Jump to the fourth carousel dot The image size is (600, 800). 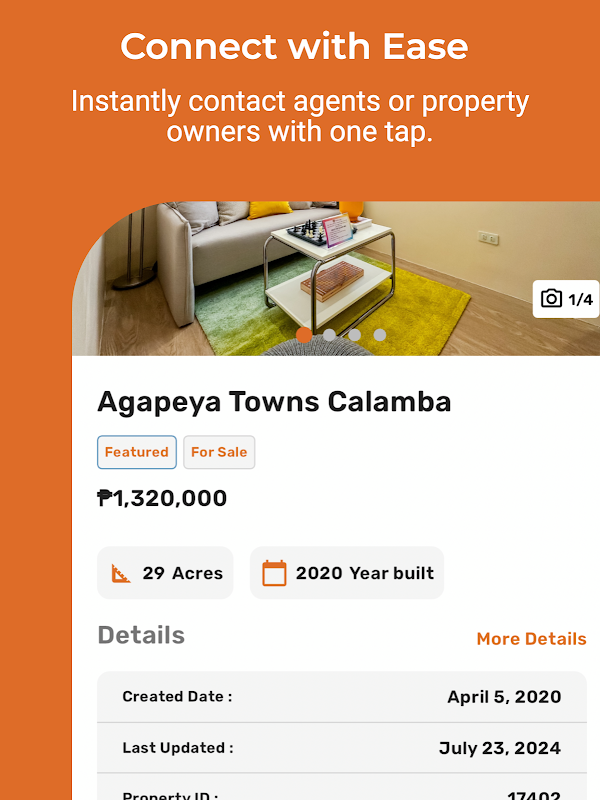click(380, 335)
